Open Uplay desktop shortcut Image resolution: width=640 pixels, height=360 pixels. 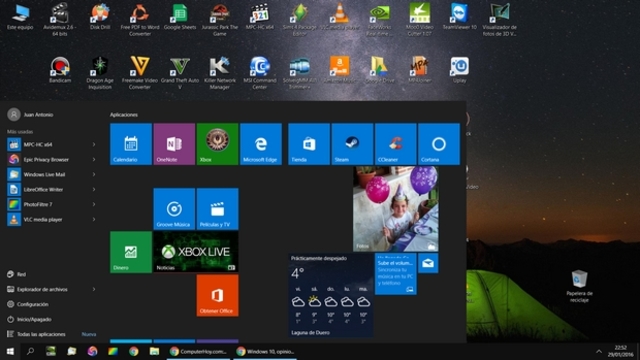coord(460,70)
